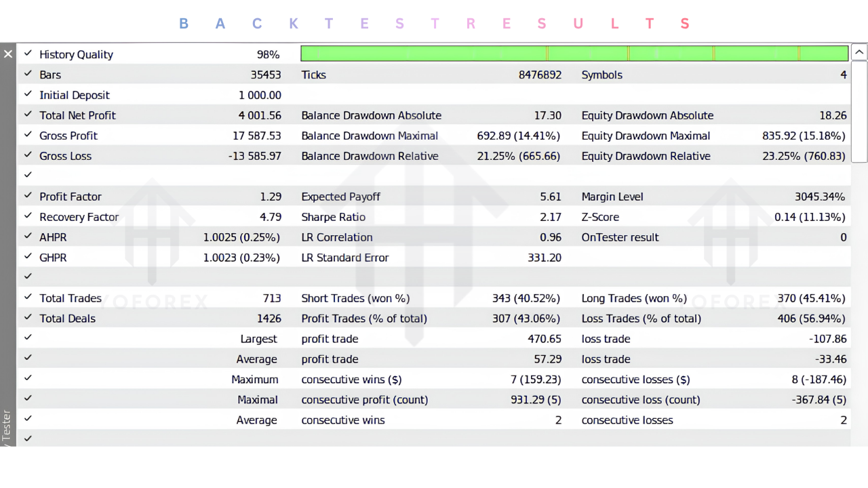This screenshot has width=868, height=488.
Task: Select average loss trade value -33.46
Action: (x=831, y=359)
